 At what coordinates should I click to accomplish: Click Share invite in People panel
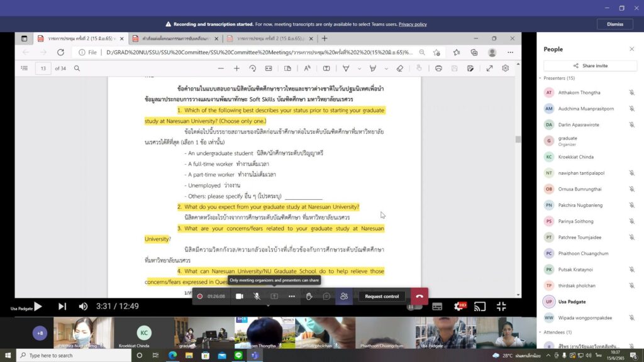click(x=590, y=65)
